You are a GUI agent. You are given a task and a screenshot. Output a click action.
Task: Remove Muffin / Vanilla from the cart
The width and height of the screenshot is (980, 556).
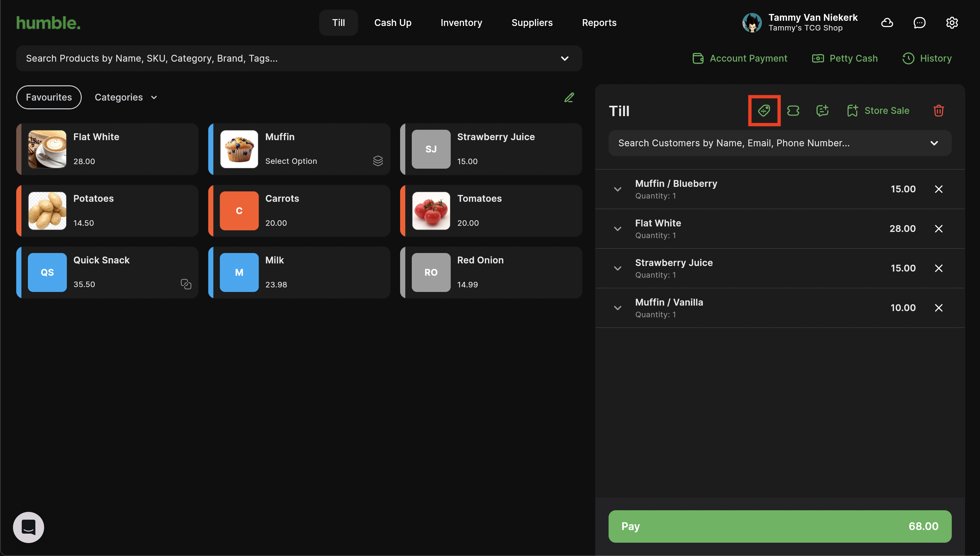(938, 308)
